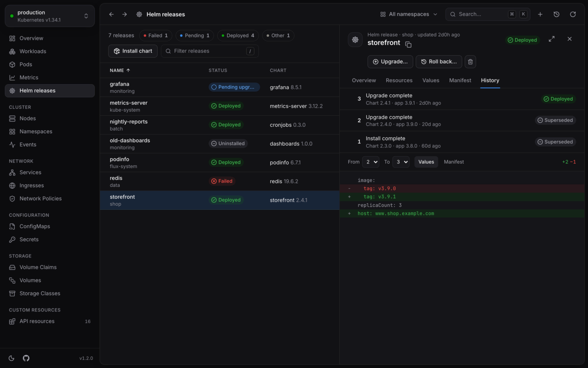The width and height of the screenshot is (588, 368).
Task: Copy the storefront release name
Action: 408,45
